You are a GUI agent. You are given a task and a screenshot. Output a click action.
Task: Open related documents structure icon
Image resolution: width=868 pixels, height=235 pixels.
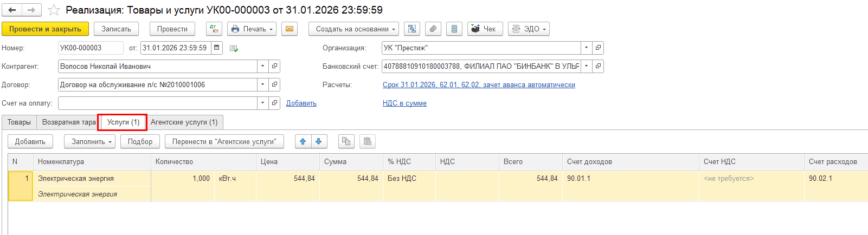(x=412, y=29)
